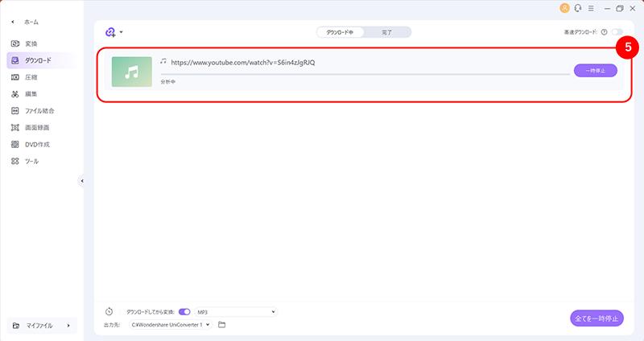Image resolution: width=644 pixels, height=341 pixels.
Task: Click the help icon beside 高速ダウンロード
Action: pyautogui.click(x=604, y=32)
